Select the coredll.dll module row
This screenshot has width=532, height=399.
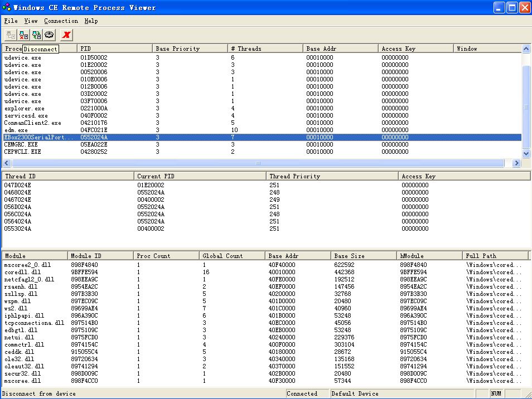pyautogui.click(x=266, y=272)
